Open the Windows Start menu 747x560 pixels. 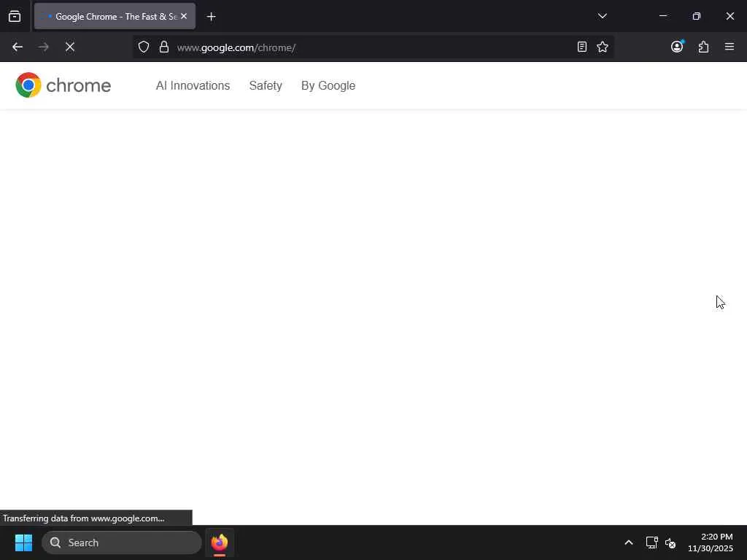[x=23, y=542]
